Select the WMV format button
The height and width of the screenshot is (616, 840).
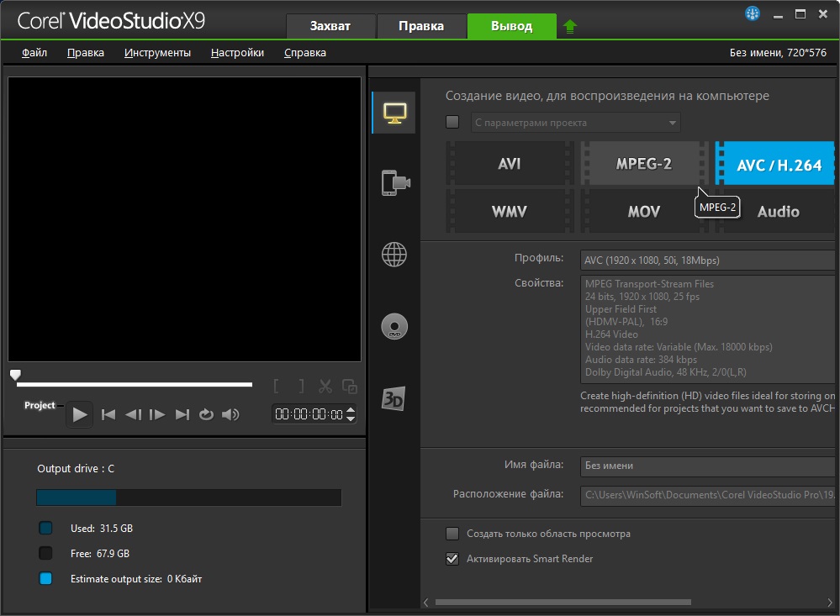pos(510,211)
